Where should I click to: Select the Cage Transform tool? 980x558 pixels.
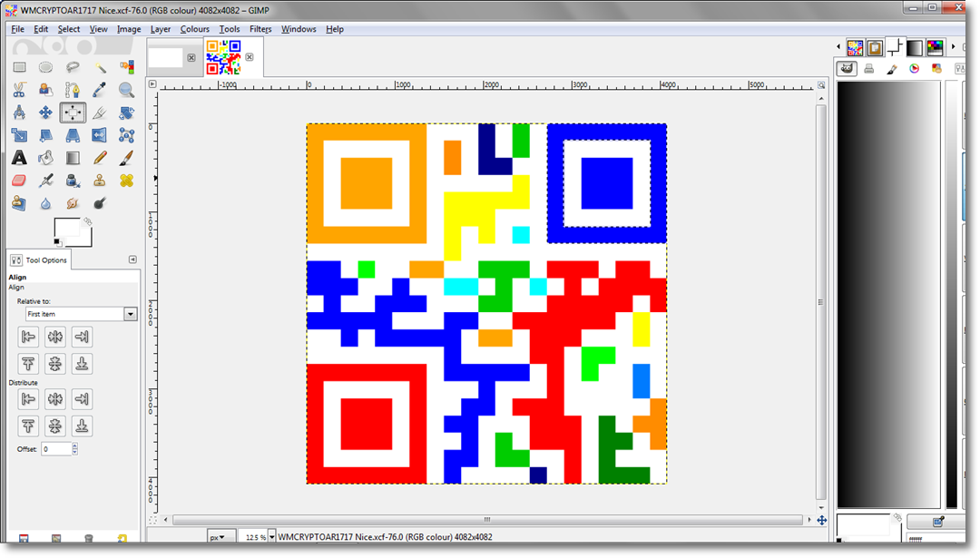tap(126, 135)
